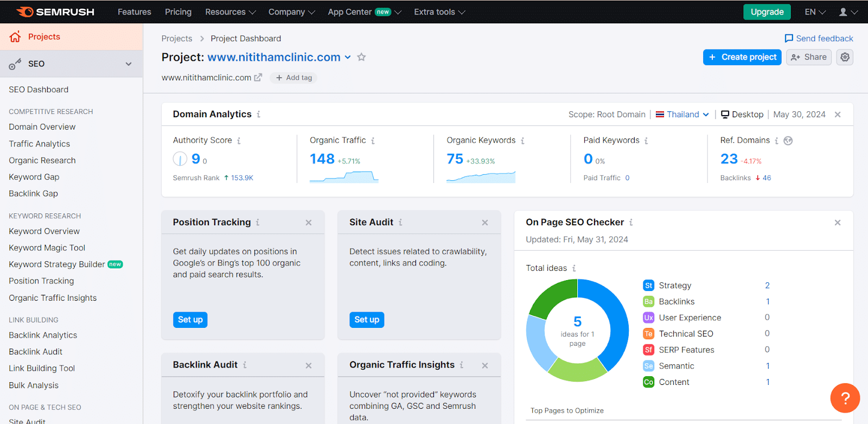Open SEO Dashboard in sidebar

tap(39, 90)
